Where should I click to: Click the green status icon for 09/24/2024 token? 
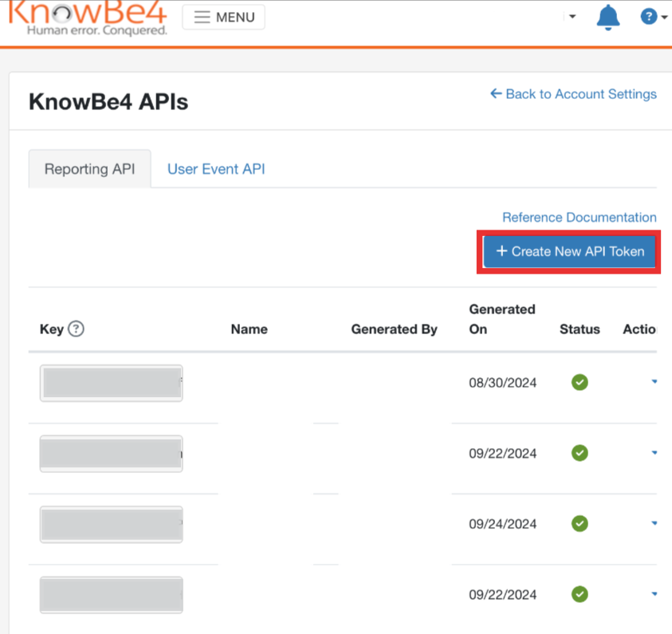tap(580, 524)
